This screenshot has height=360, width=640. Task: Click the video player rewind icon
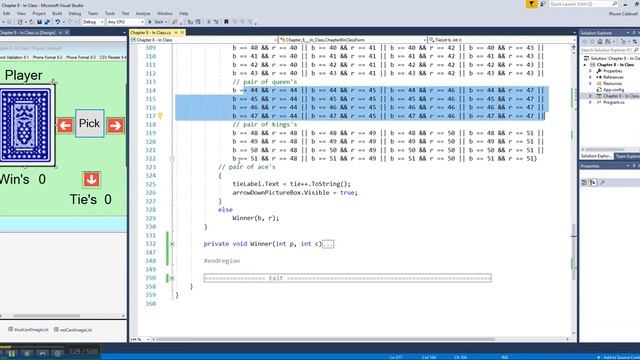pos(42,353)
